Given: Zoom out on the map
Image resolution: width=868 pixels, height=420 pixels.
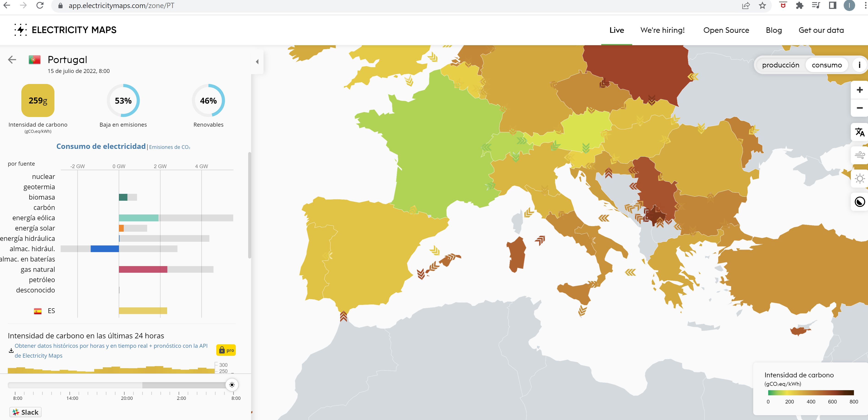Looking at the screenshot, I should click(860, 108).
